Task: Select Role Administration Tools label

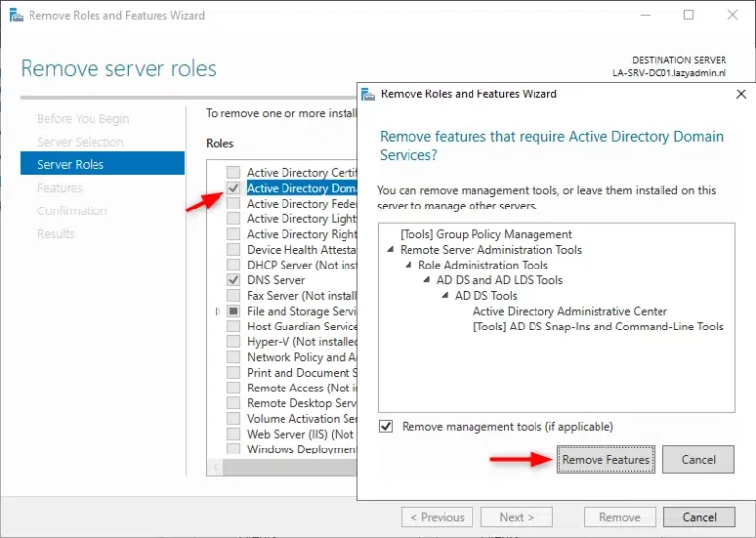Action: [483, 265]
